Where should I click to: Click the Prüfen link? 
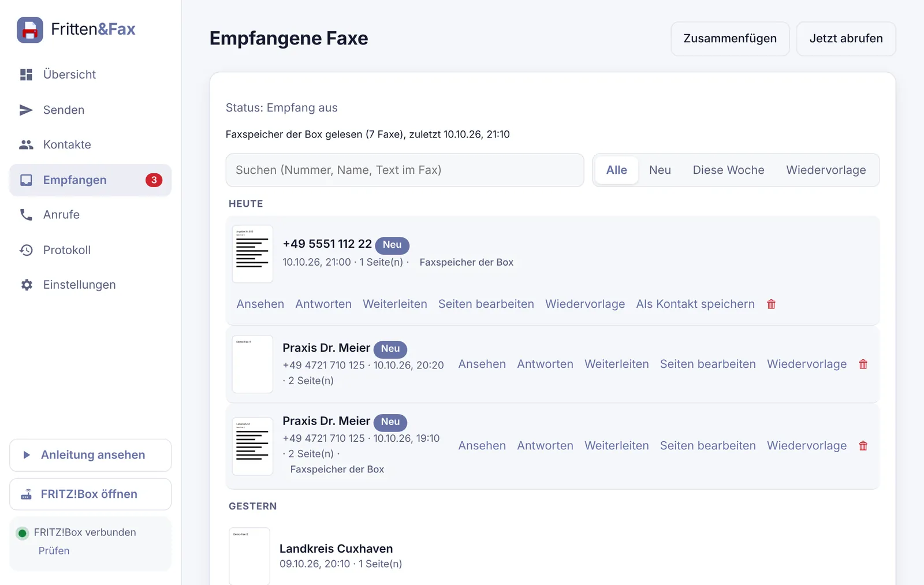tap(54, 551)
